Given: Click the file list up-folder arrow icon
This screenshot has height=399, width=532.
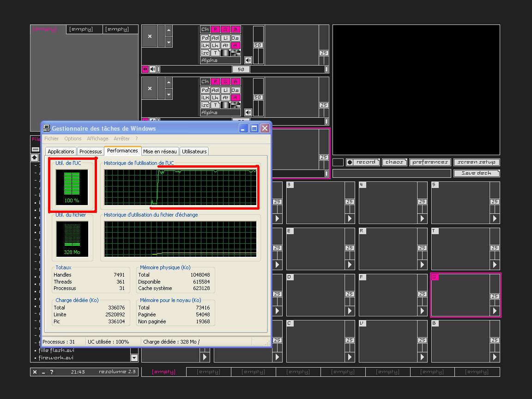Looking at the screenshot, I should (34, 157).
